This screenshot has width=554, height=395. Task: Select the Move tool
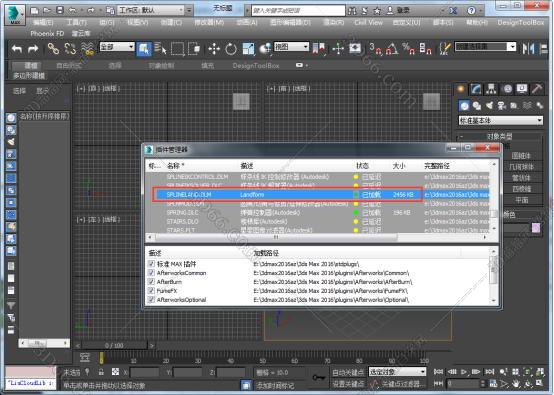[x=214, y=48]
